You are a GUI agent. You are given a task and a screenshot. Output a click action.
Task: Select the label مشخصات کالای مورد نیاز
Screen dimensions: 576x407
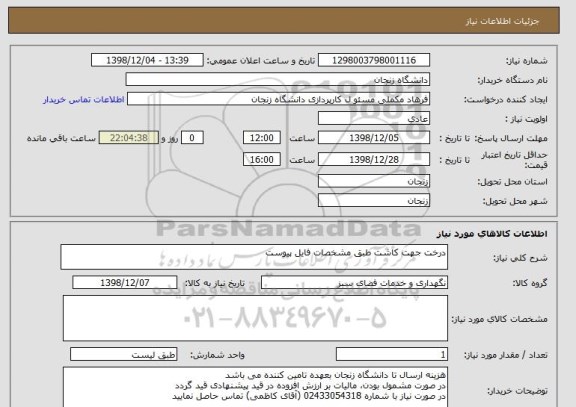500,319
